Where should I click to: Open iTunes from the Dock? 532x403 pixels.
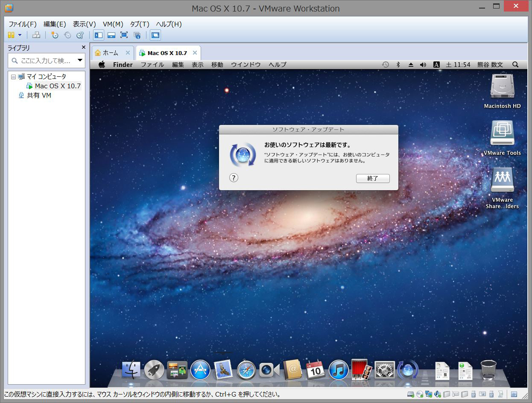click(339, 370)
